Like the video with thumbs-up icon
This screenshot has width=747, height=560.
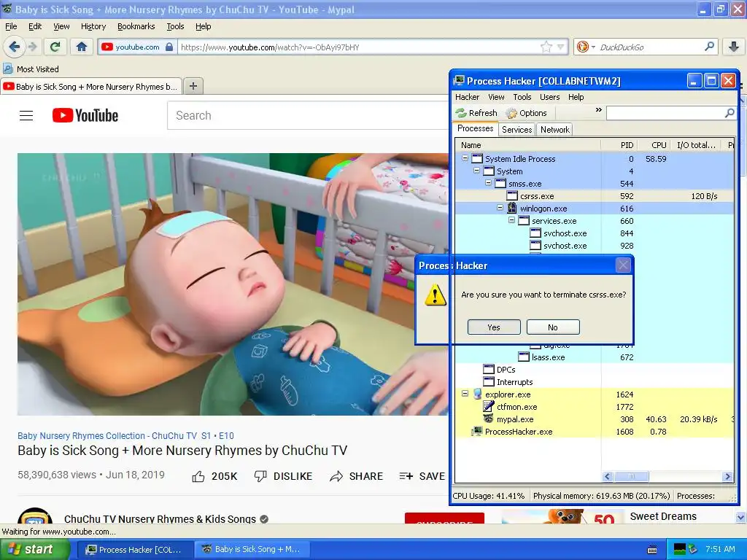click(x=198, y=476)
